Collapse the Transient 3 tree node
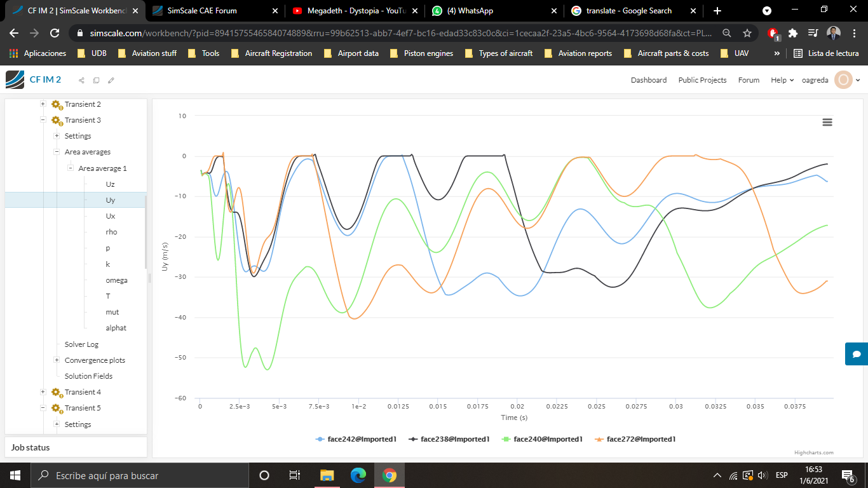868x488 pixels. click(43, 120)
